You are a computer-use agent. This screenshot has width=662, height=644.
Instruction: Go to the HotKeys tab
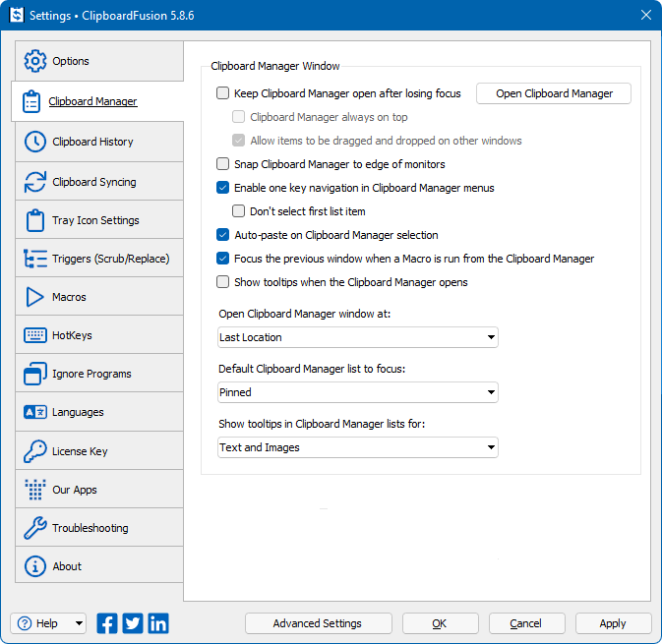click(99, 335)
